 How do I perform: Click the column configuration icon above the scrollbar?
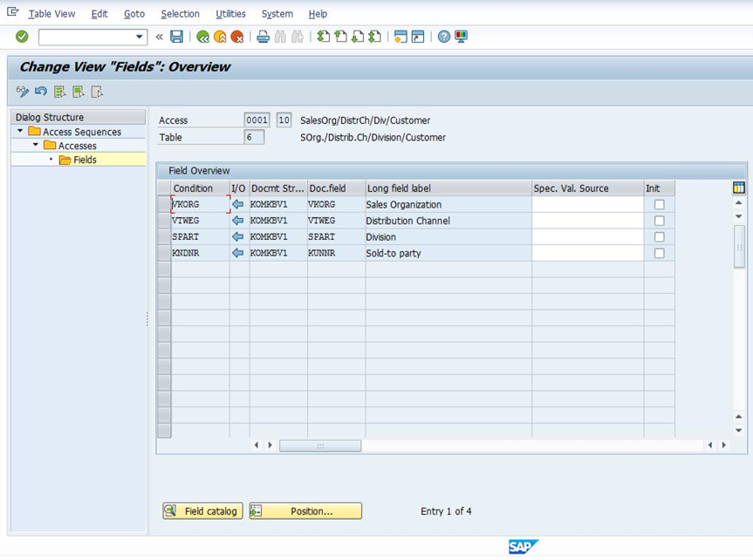[x=738, y=187]
